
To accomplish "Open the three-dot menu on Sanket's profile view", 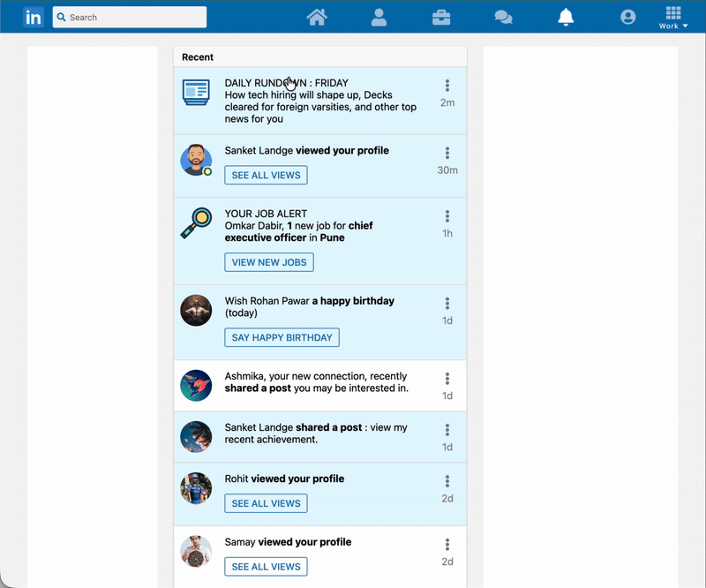I will tap(447, 150).
